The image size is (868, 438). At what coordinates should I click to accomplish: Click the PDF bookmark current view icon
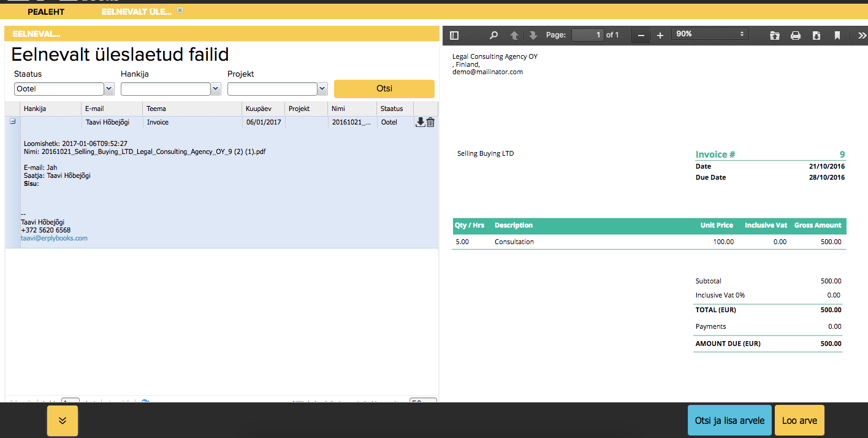click(837, 36)
